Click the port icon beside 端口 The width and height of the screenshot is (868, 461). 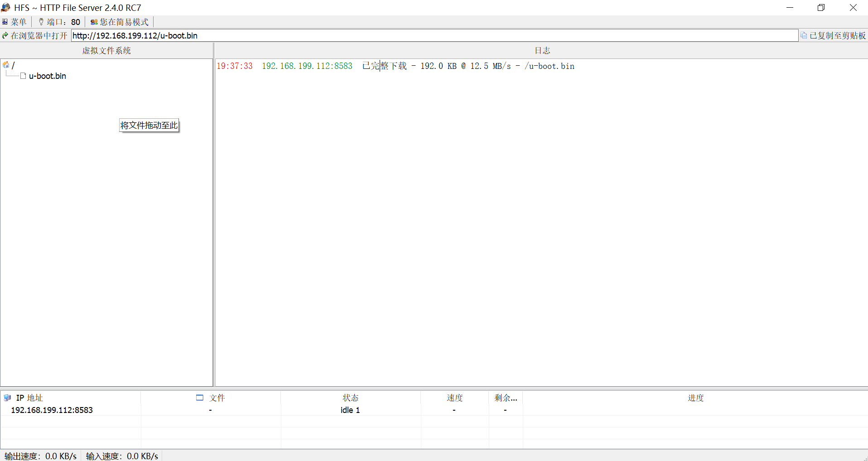click(x=41, y=22)
